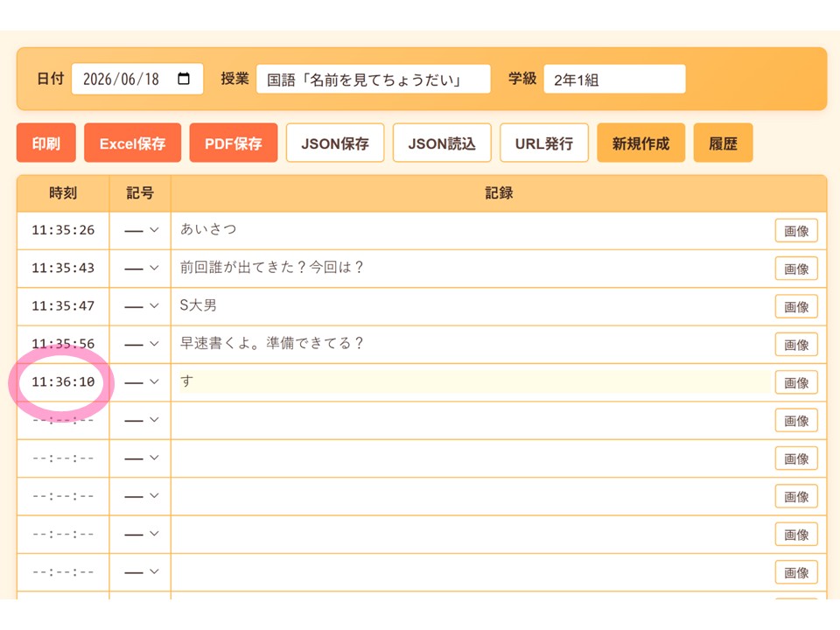840x630 pixels.
Task: Open the 履歴 history button
Action: coord(724,143)
